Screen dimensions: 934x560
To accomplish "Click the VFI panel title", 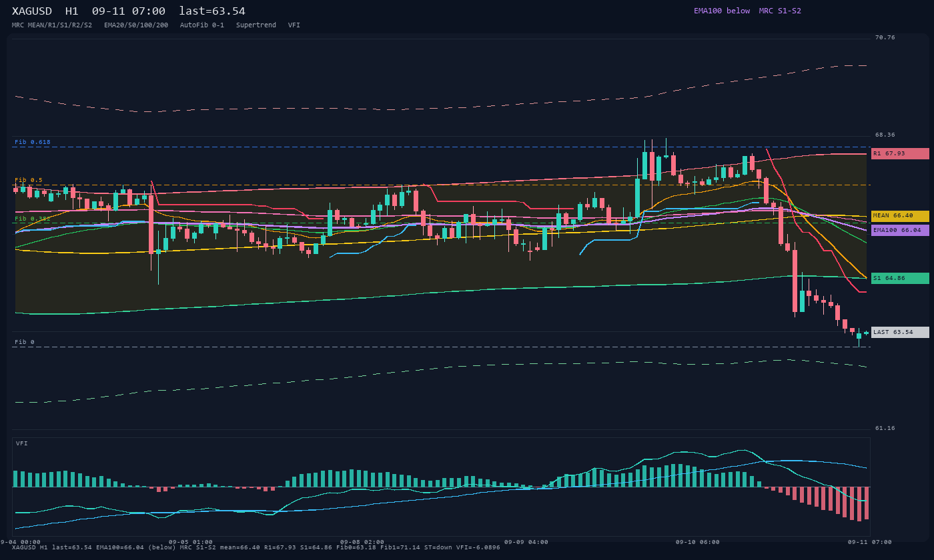I will point(22,443).
